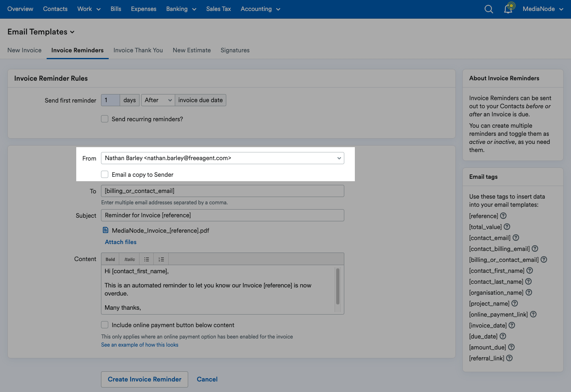Show help for the [reference] tag
This screenshot has height=392, width=571.
tap(503, 216)
